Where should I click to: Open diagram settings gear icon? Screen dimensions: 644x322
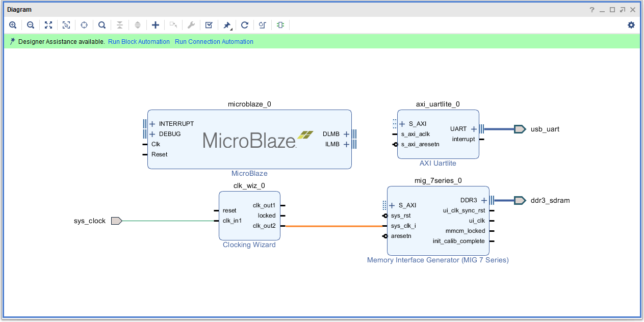click(x=631, y=25)
